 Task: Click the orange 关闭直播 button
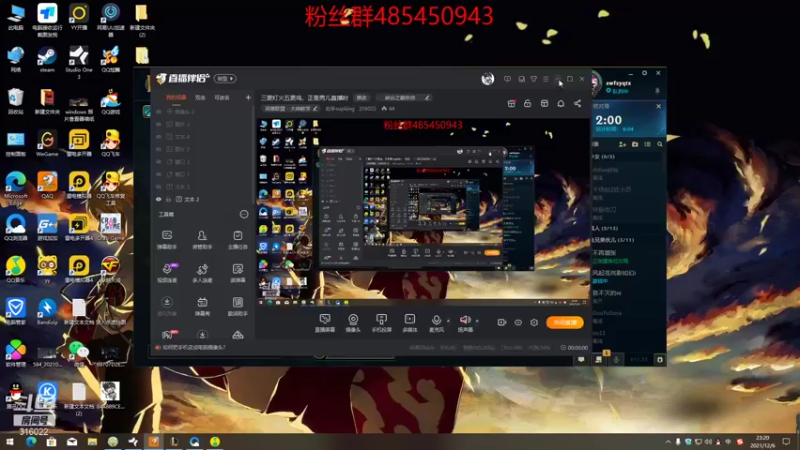pyautogui.click(x=565, y=322)
